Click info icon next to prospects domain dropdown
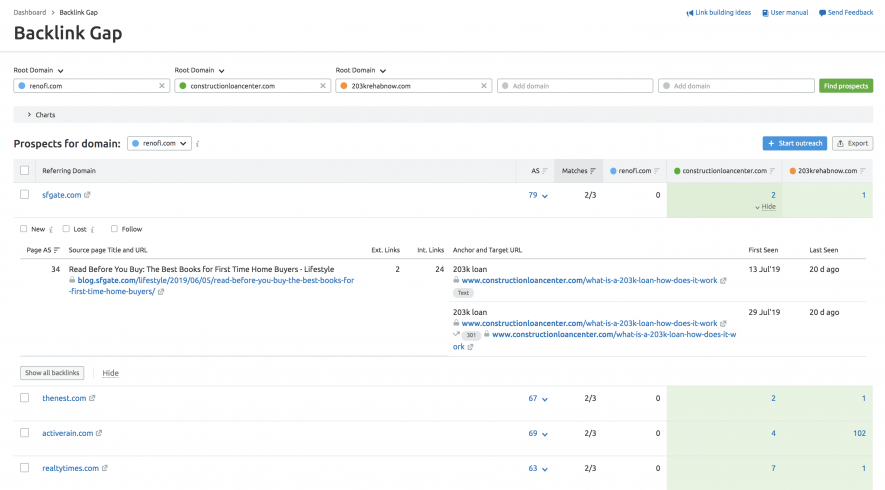 tap(198, 144)
